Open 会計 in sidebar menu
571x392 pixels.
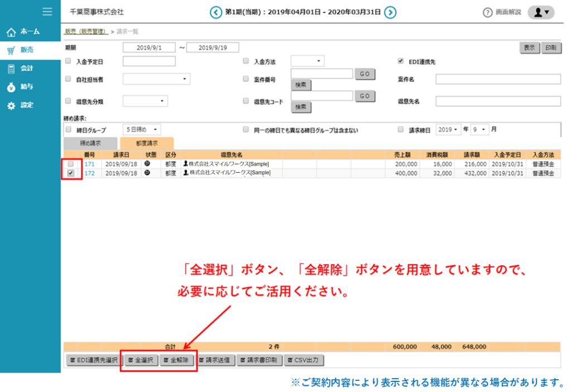coord(30,69)
